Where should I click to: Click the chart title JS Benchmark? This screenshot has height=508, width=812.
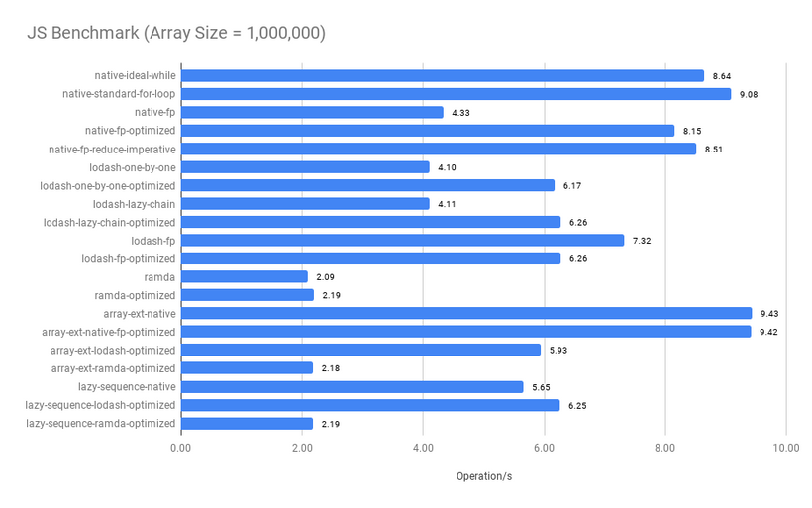point(176,33)
